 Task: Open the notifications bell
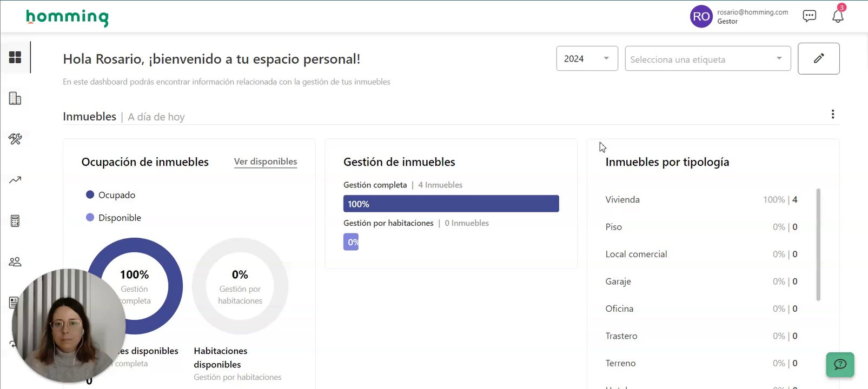coord(838,16)
